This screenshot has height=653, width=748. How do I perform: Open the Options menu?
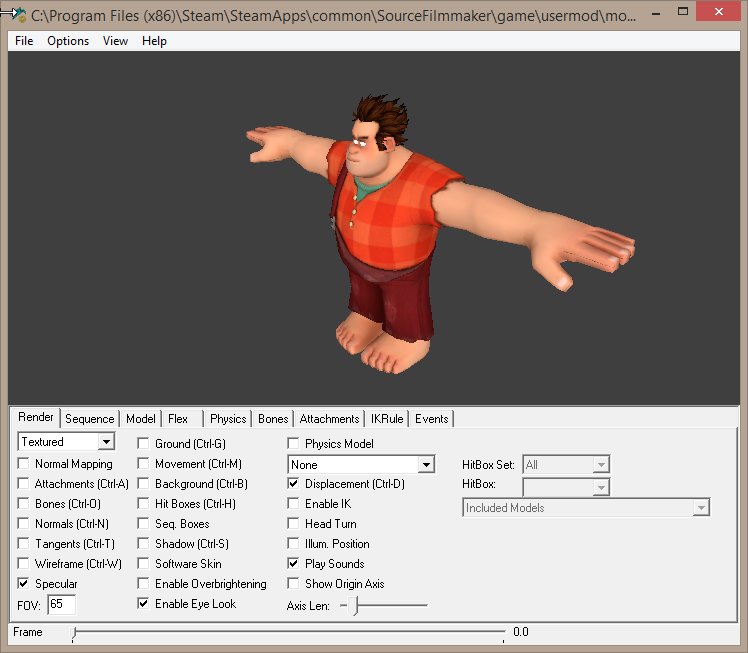click(x=68, y=41)
